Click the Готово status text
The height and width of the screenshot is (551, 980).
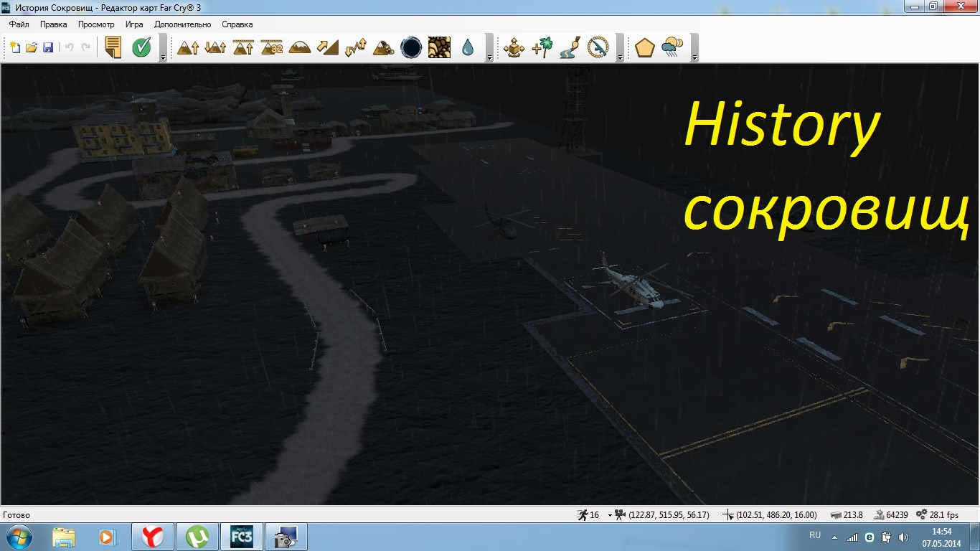pos(17,515)
